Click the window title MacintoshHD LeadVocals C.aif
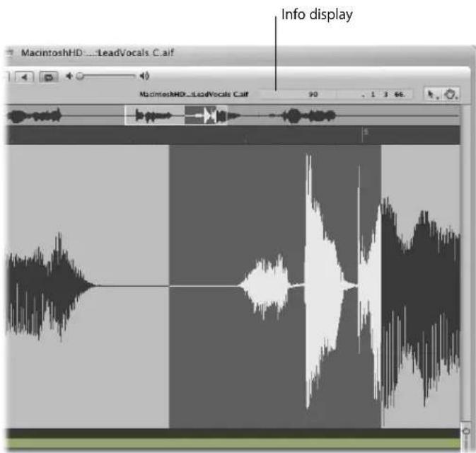The width and height of the screenshot is (476, 453). 97,53
